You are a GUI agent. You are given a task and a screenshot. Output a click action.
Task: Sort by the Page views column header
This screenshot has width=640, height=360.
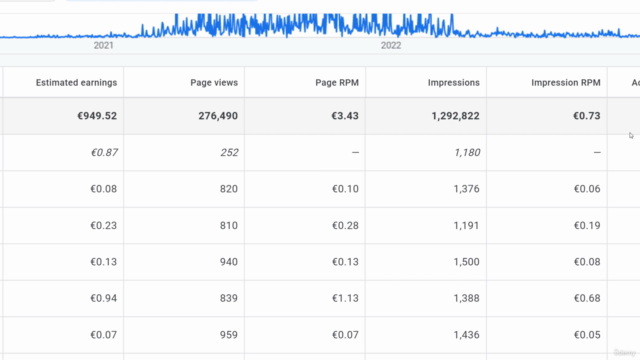click(214, 83)
